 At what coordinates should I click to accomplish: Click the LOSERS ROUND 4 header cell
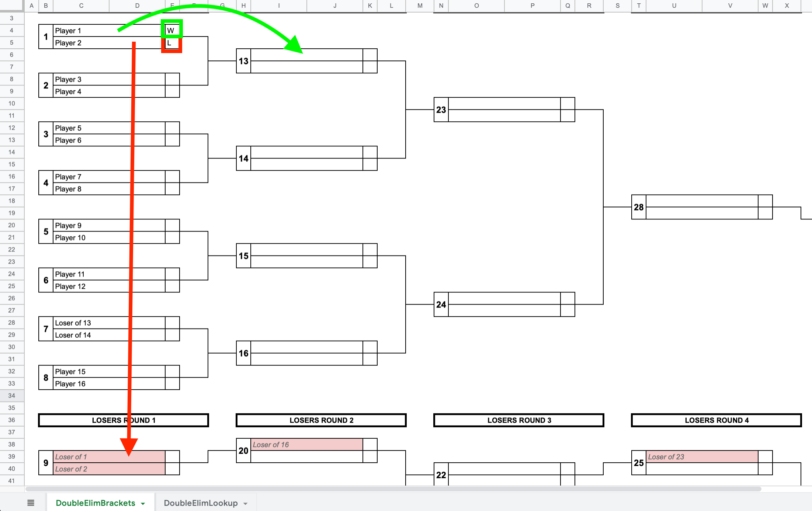(716, 420)
